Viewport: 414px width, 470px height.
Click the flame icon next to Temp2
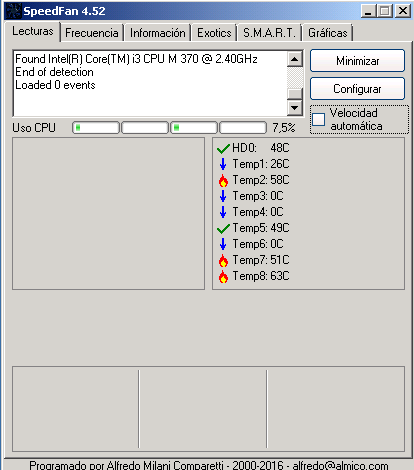pyautogui.click(x=223, y=180)
